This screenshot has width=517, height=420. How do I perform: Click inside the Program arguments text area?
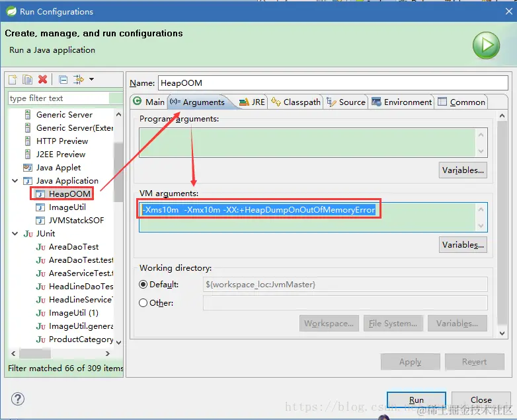tap(307, 143)
